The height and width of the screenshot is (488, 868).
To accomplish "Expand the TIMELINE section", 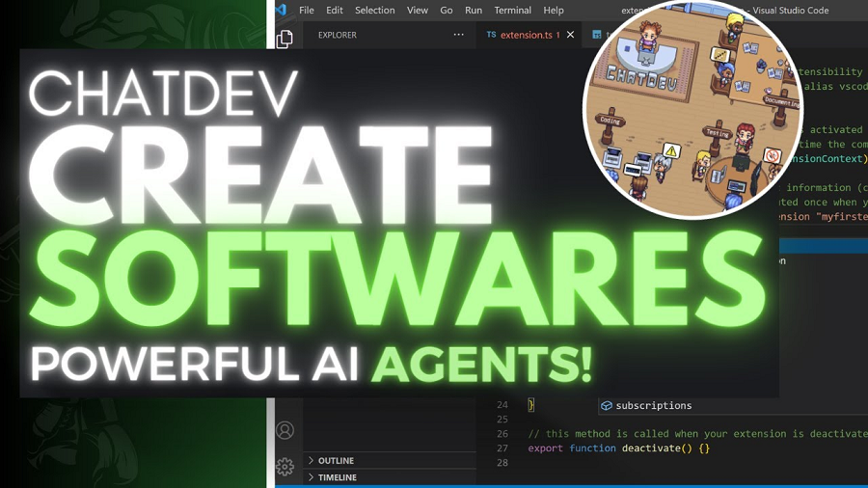I will (x=337, y=477).
